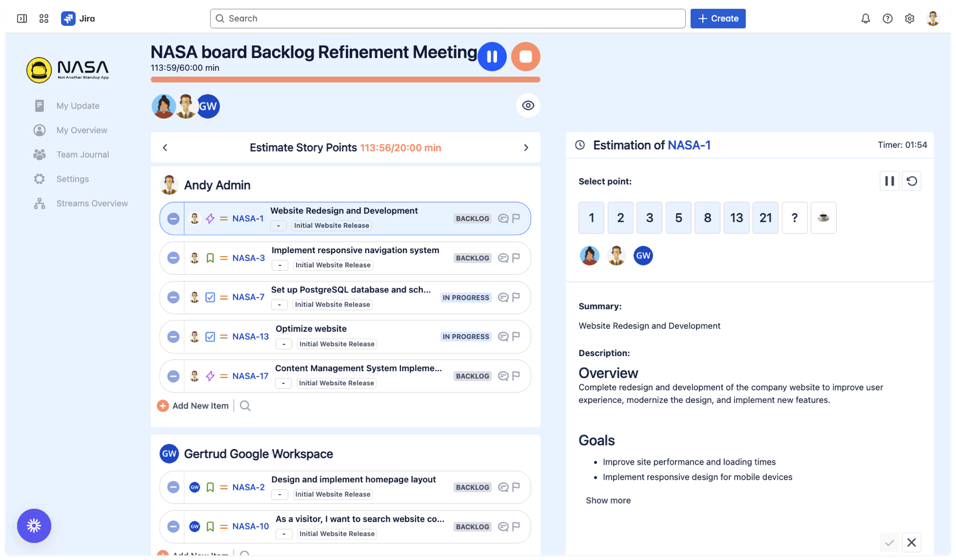The width and height of the screenshot is (956, 560).
Task: Open comments for NASA-17
Action: pyautogui.click(x=503, y=376)
